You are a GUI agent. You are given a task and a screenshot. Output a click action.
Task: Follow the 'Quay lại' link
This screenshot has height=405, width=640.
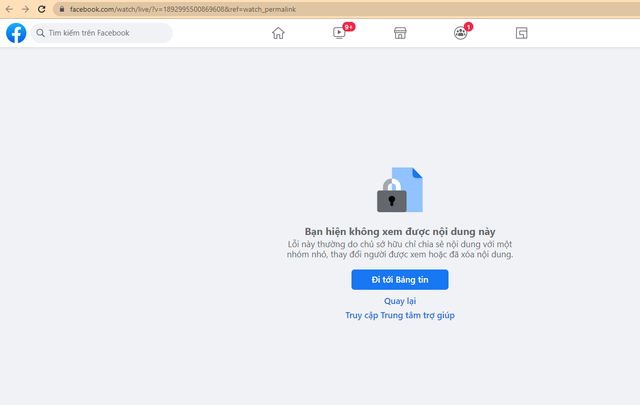click(400, 300)
